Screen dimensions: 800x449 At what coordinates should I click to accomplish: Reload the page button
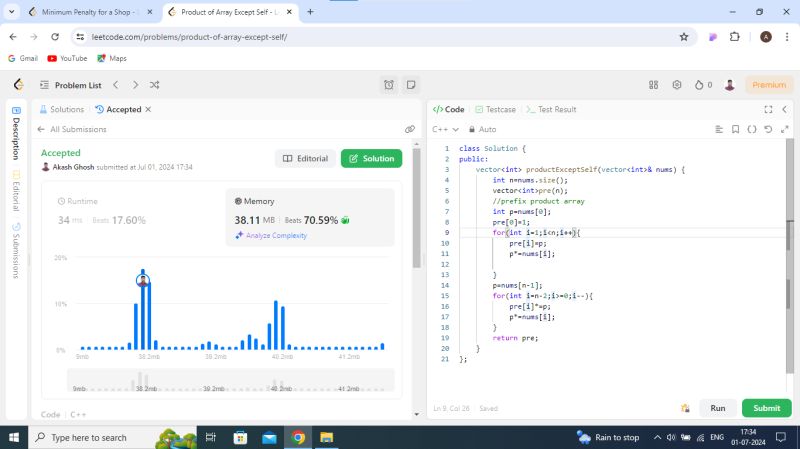[55, 37]
